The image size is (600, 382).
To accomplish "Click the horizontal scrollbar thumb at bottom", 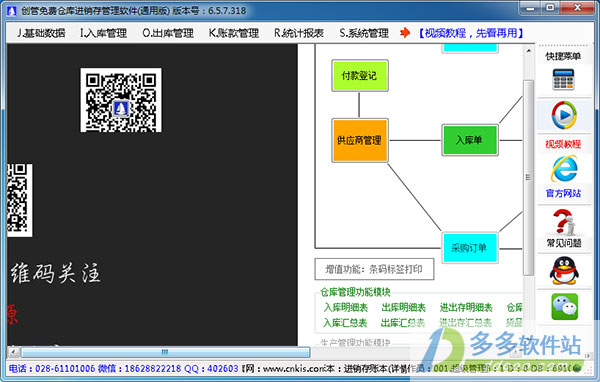I will pyautogui.click(x=165, y=352).
